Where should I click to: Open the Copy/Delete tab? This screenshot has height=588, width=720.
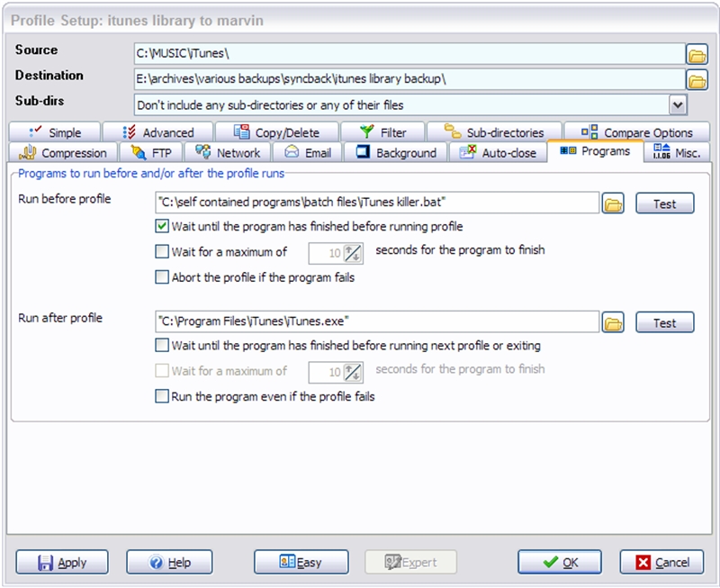point(277,132)
